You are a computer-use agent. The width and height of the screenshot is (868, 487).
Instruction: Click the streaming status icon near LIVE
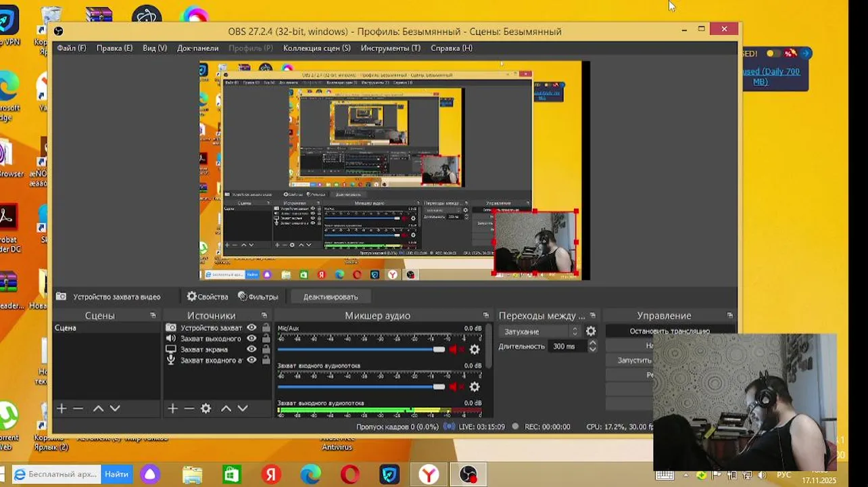coord(450,427)
